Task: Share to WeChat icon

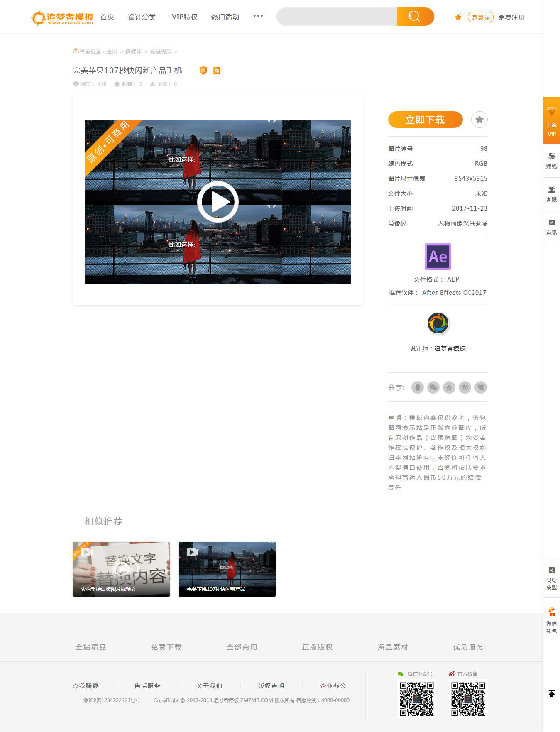Action: (433, 387)
